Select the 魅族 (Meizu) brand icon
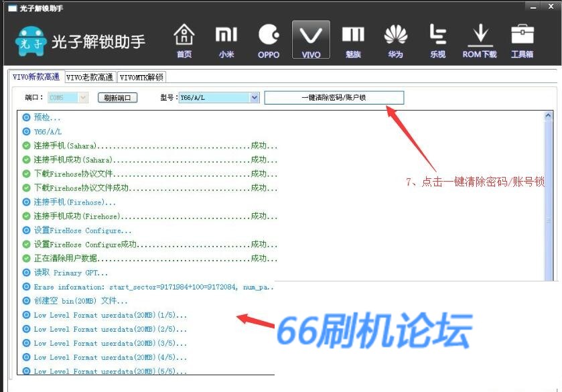The image size is (562, 392). (353, 40)
